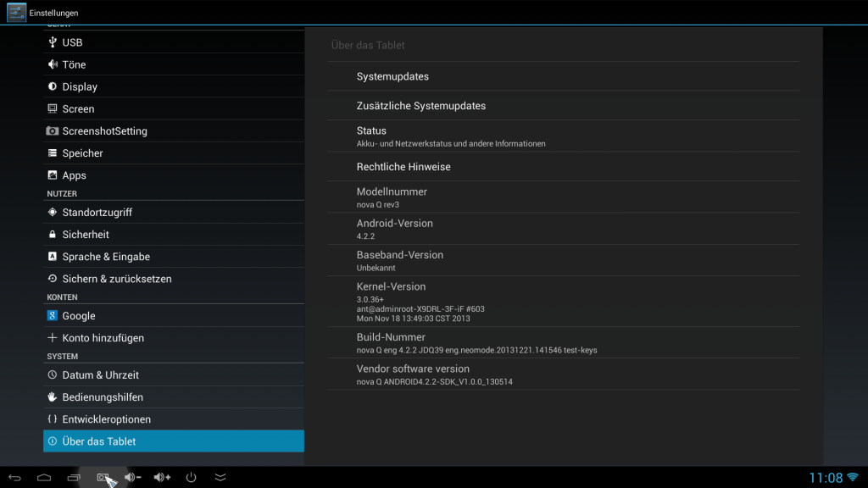Tap the Einstellungen app icon in the title bar
Image resolution: width=868 pixels, height=488 pixels.
pyautogui.click(x=16, y=12)
